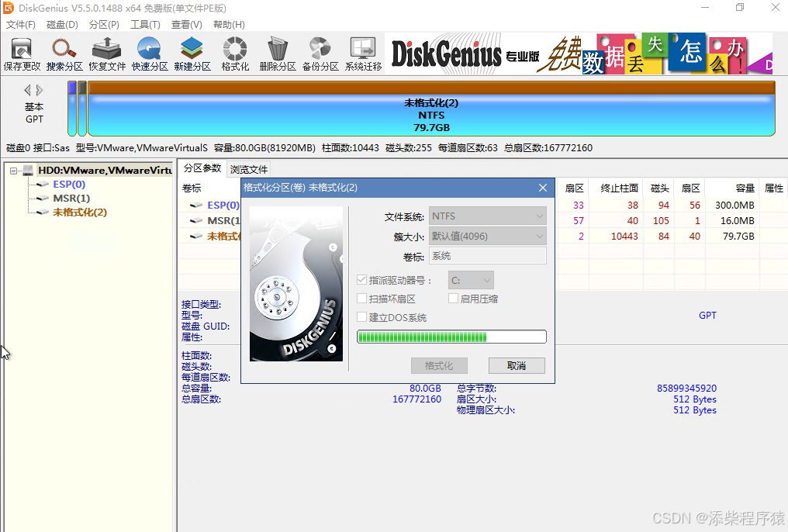Screen dimensions: 788x532
Task: Open the 搜索分区 (Search Partitions) tool
Action: pos(64,54)
